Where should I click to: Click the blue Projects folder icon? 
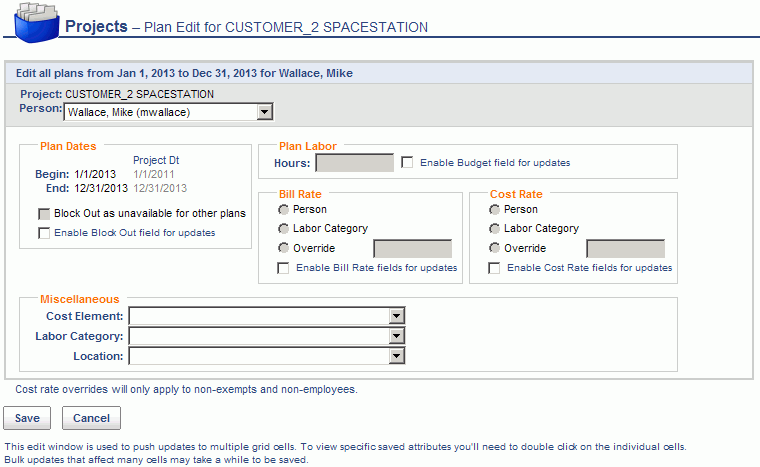[37, 23]
